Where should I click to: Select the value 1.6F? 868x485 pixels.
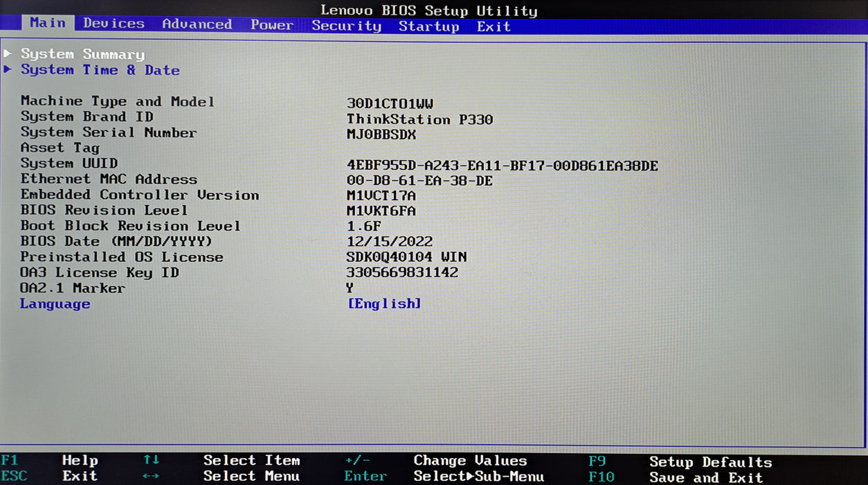364,227
